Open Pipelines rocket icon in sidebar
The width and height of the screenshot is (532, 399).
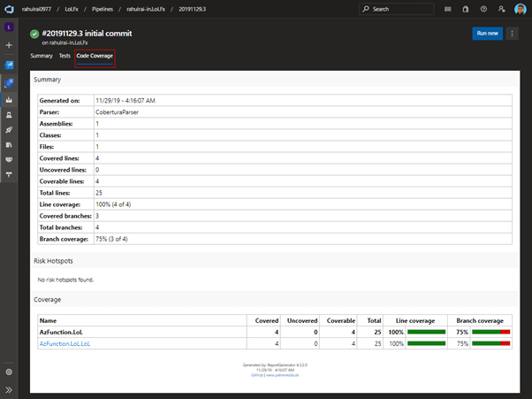[9, 83]
